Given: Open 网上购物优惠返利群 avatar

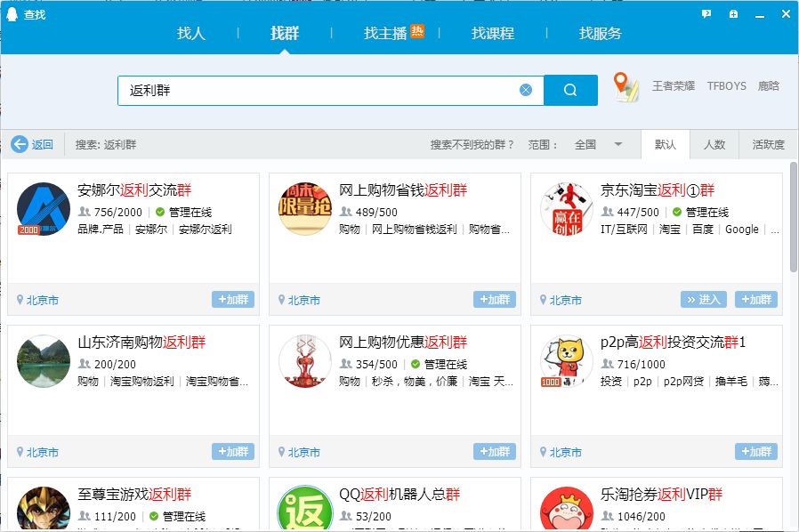Looking at the screenshot, I should pos(304,361).
